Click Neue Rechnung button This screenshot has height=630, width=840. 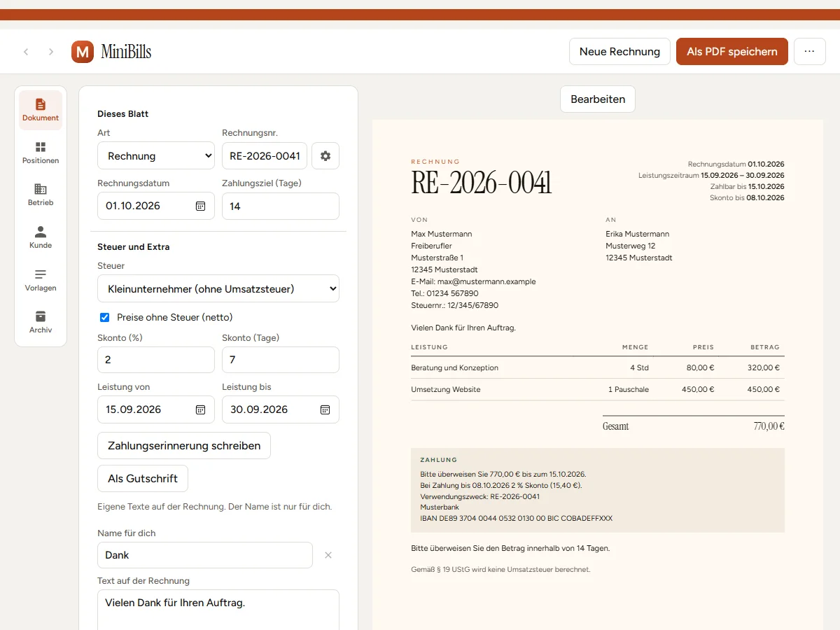click(x=619, y=52)
